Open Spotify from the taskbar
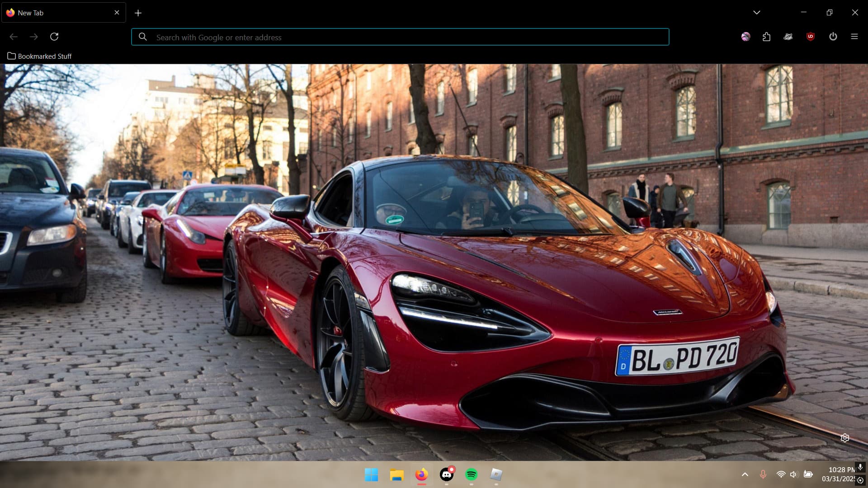Screen dimensions: 868x488 click(471, 474)
